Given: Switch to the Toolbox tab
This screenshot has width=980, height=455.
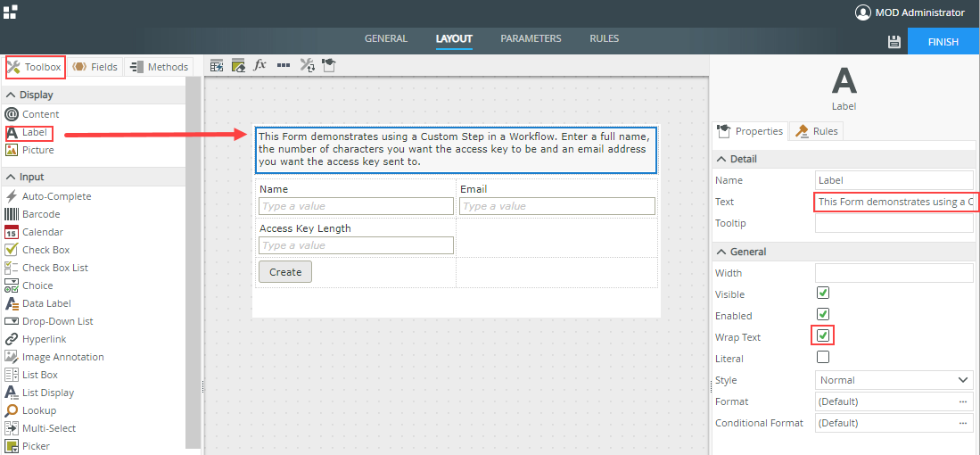Looking at the screenshot, I should click(35, 67).
